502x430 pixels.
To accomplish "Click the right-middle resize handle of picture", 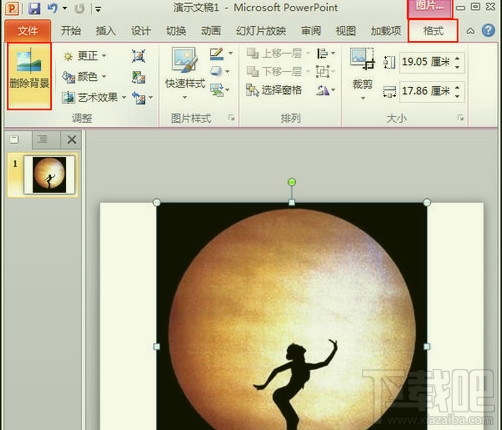I will 427,347.
